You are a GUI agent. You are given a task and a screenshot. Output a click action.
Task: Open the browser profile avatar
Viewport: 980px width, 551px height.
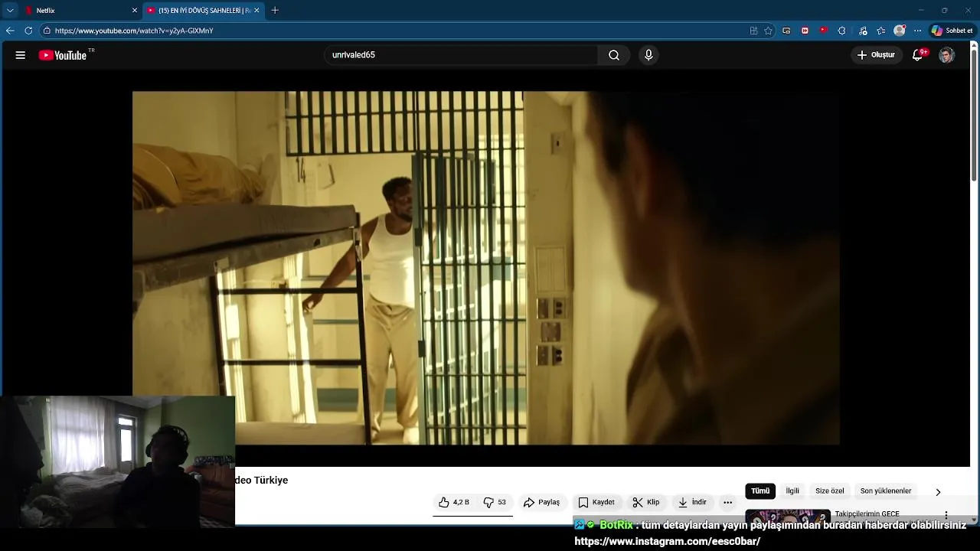point(900,31)
